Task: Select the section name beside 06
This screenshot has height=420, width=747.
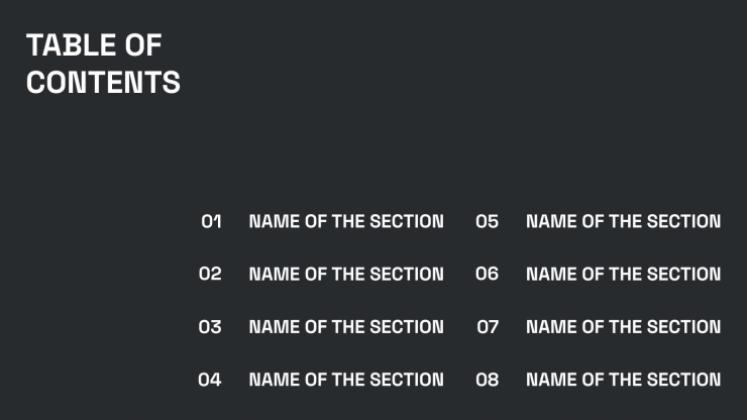Action: [623, 274]
